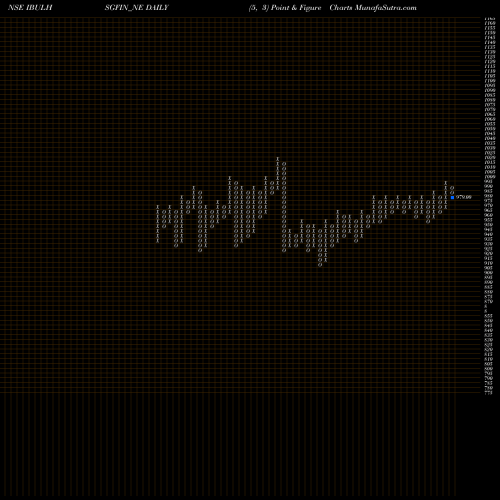The height and width of the screenshot is (500, 500).
Task: Click the topmost X of the tallest column
Action: tap(277, 159)
